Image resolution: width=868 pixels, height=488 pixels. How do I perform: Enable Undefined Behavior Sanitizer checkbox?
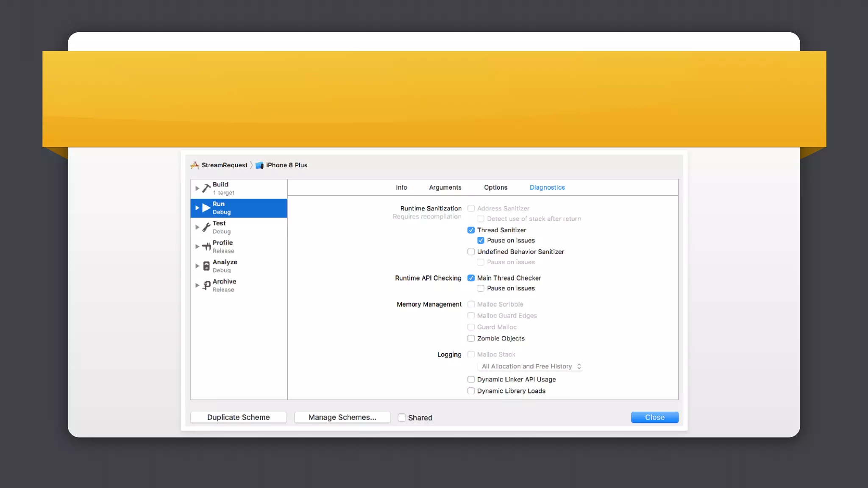471,252
